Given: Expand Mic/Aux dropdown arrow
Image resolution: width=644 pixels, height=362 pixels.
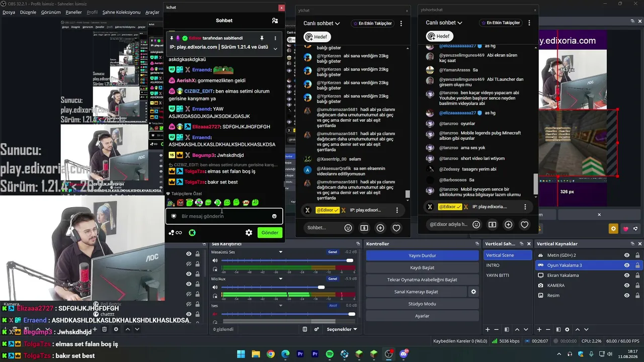Looking at the screenshot, I should click(281, 279).
